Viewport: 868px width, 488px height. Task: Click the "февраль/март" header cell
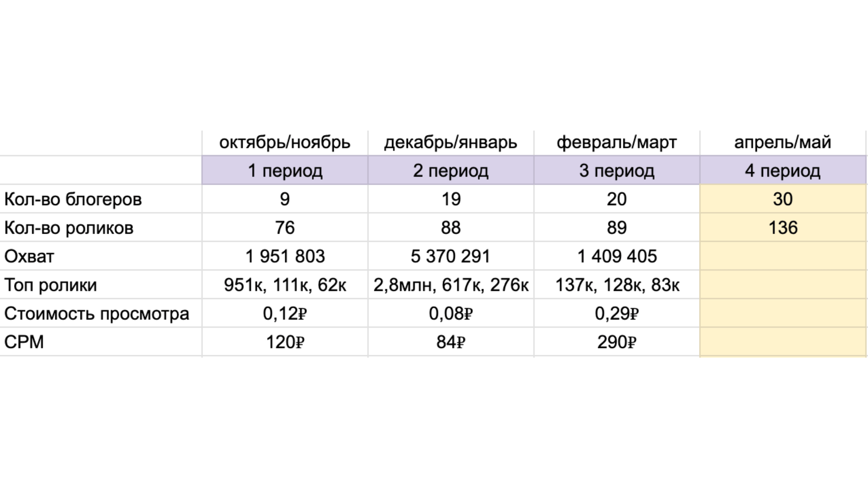(x=617, y=143)
